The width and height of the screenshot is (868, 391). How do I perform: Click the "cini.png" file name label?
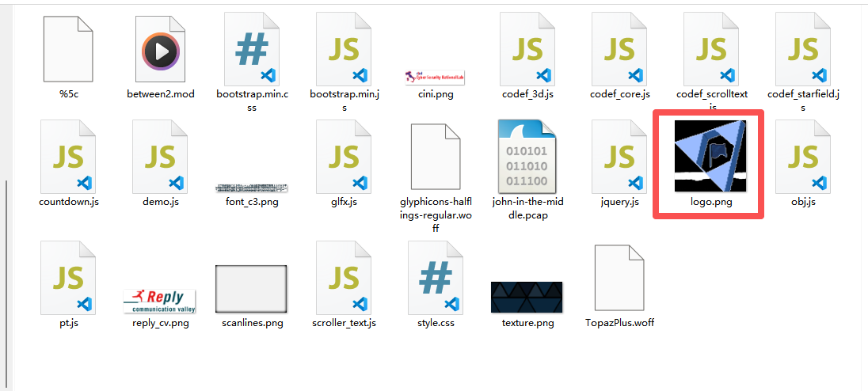pos(436,94)
